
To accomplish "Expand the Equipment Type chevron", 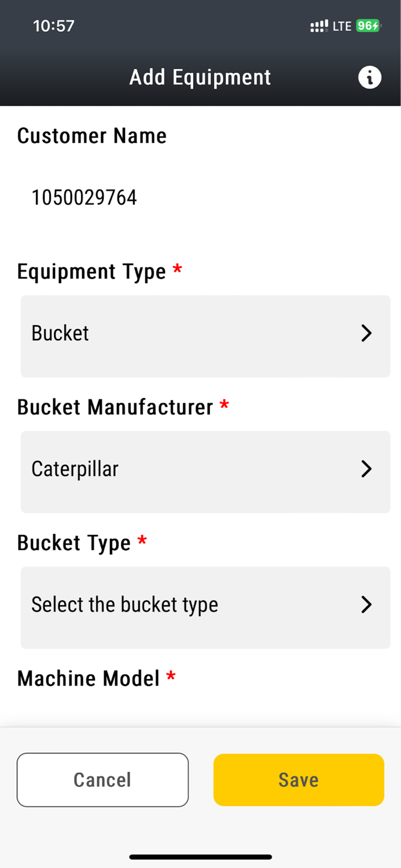I will pos(366,333).
